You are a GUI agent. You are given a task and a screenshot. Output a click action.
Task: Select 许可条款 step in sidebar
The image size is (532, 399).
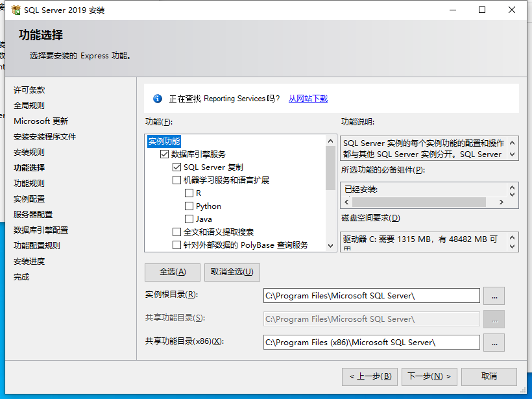coord(29,90)
